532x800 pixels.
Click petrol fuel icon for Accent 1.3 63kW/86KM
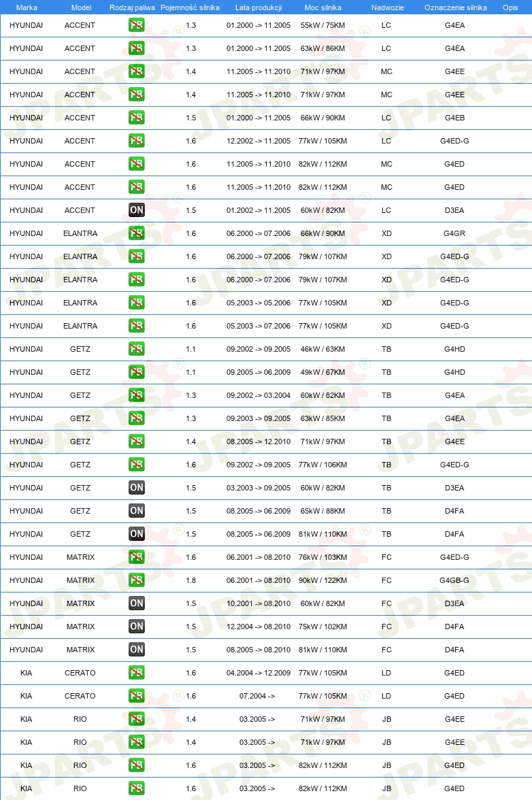(136, 48)
